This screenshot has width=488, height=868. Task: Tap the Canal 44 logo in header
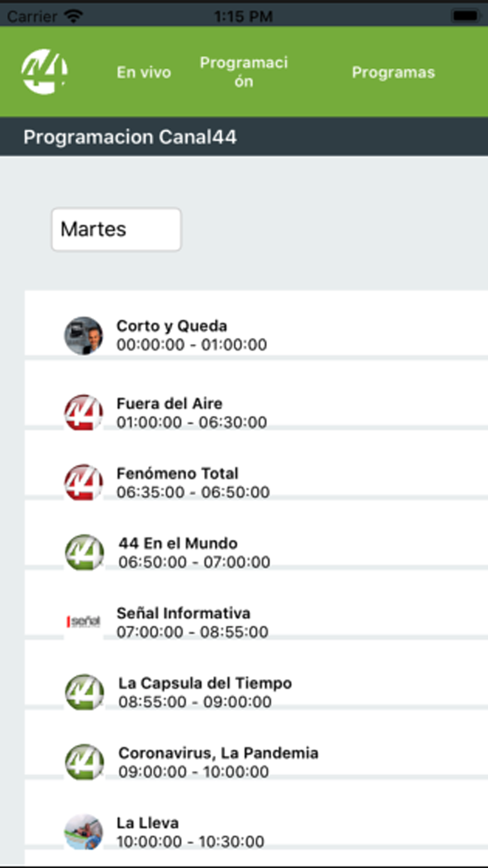[44, 71]
